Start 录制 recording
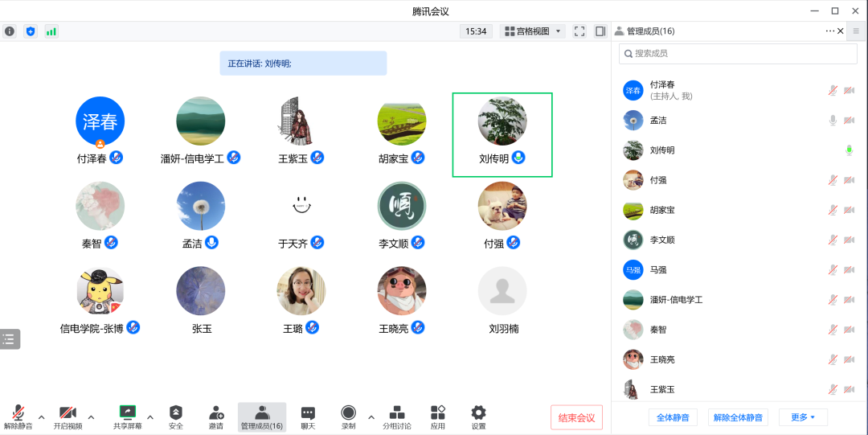This screenshot has height=435, width=868. point(348,418)
